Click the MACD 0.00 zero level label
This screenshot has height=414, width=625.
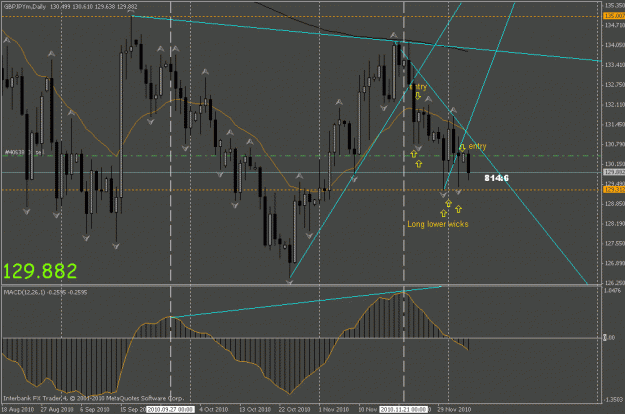pyautogui.click(x=609, y=337)
